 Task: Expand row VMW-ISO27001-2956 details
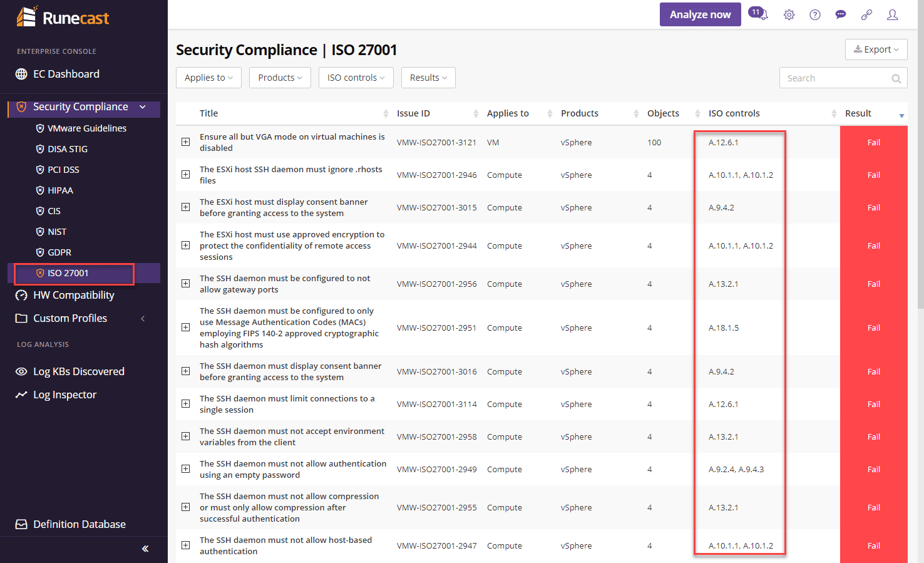coord(185,284)
